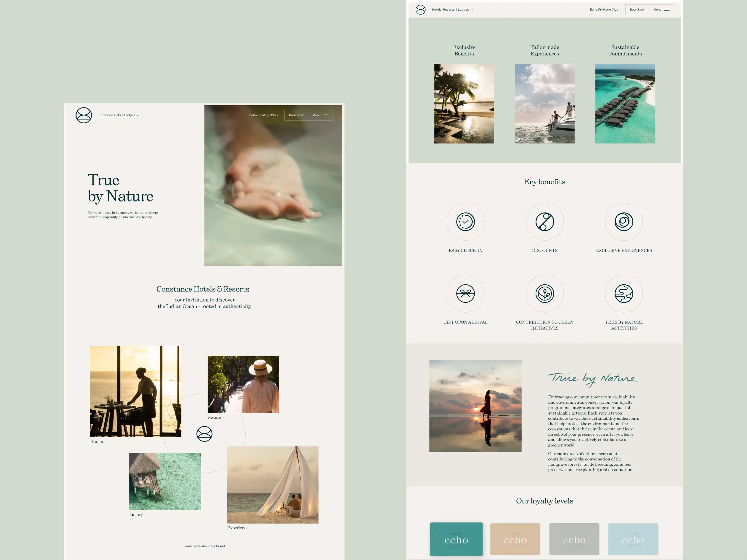Select the beige echo loyalty card
Image resolution: width=747 pixels, height=560 pixels.
515,539
